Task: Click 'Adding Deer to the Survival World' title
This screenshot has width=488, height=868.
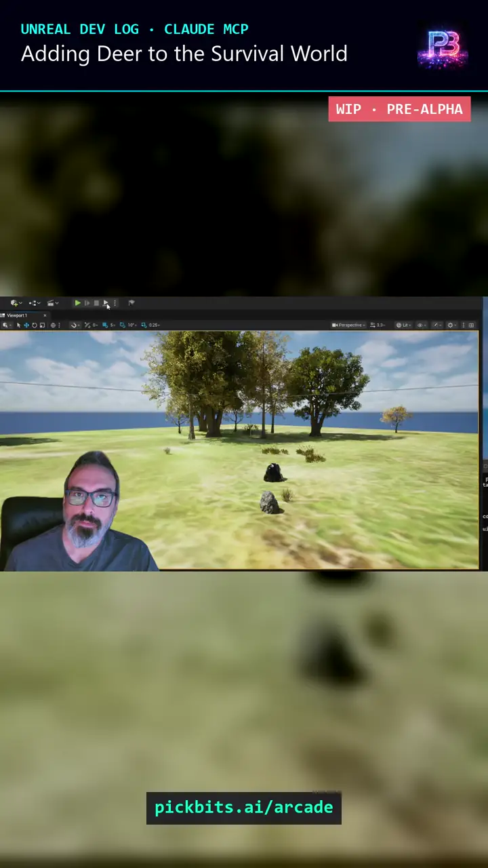Action: pyautogui.click(x=184, y=54)
